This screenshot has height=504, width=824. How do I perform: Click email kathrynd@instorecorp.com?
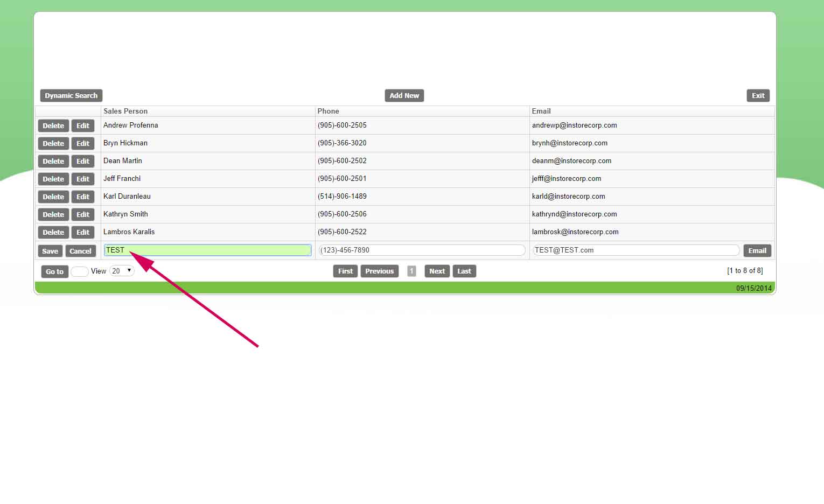pos(575,214)
